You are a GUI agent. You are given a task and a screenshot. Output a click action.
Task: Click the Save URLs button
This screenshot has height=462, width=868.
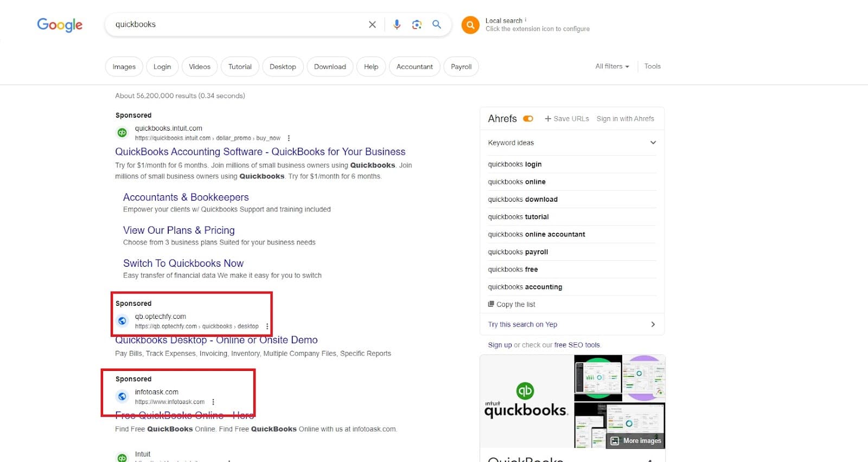tap(567, 119)
